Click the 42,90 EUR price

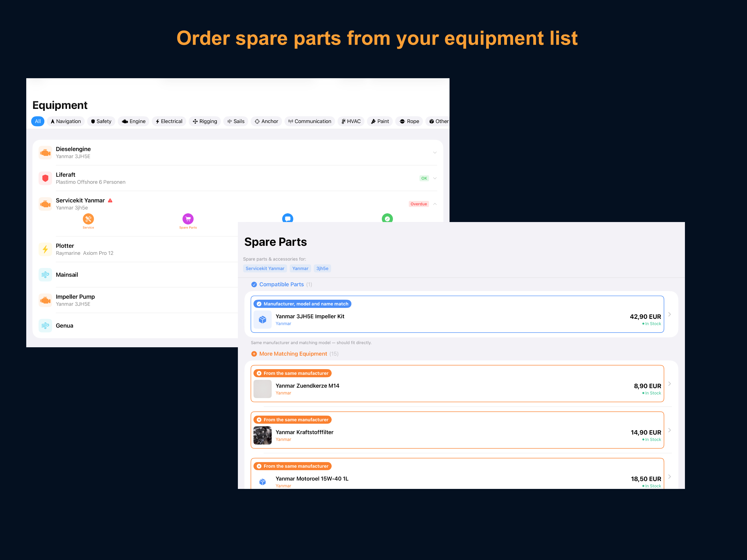[645, 316]
